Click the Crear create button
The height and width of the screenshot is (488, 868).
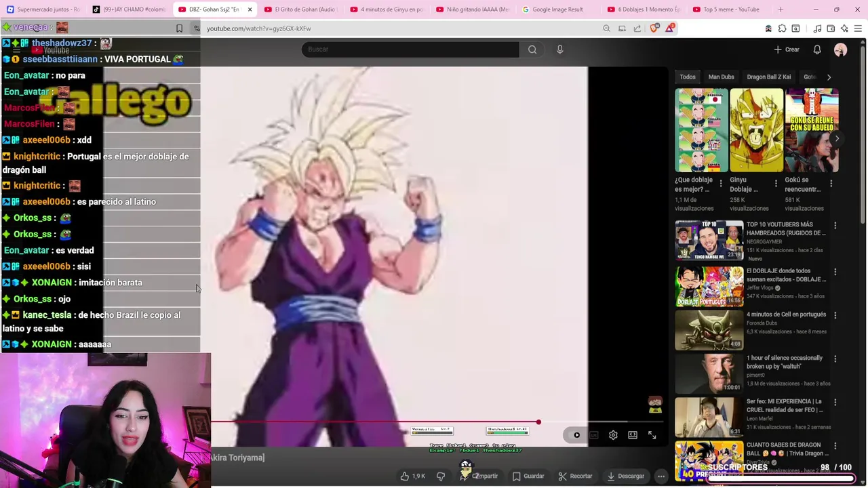pos(787,49)
